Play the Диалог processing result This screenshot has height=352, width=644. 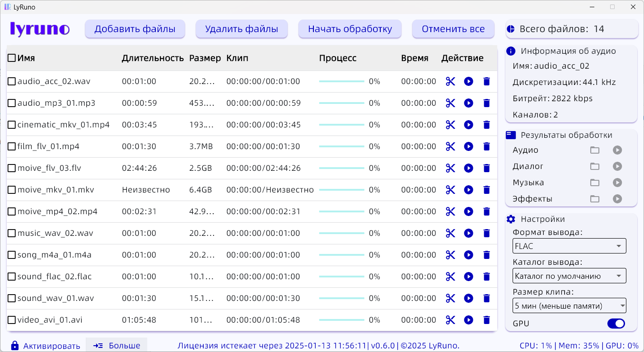click(x=617, y=166)
